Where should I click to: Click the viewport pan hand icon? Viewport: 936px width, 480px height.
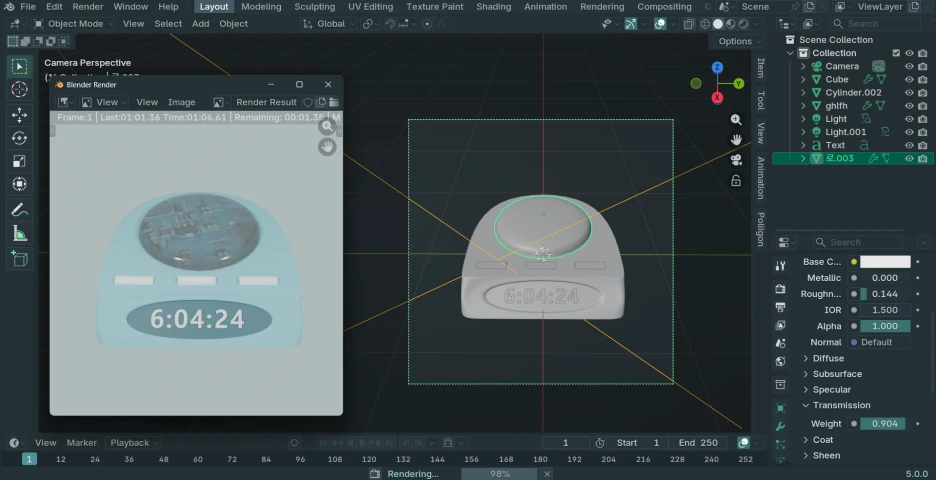point(736,140)
